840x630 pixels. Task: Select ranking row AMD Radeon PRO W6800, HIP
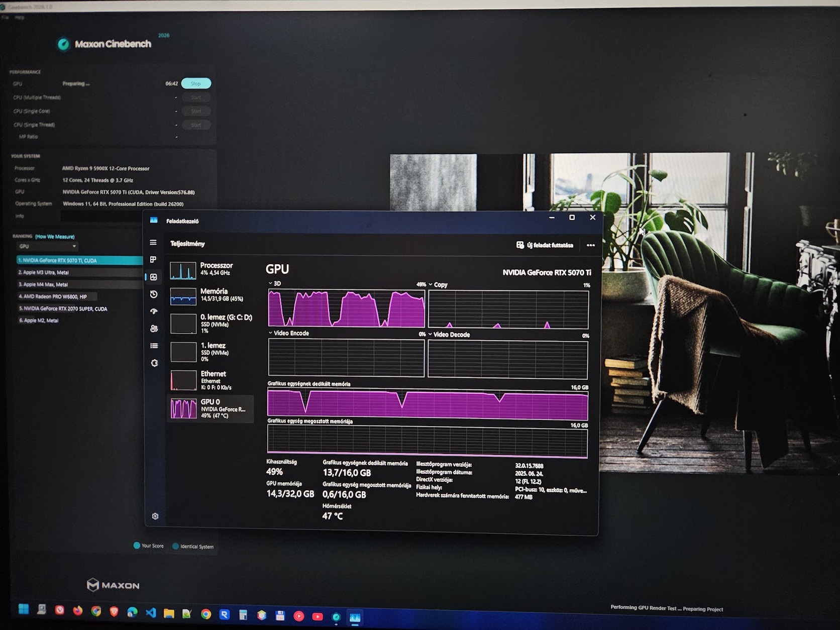point(56,296)
